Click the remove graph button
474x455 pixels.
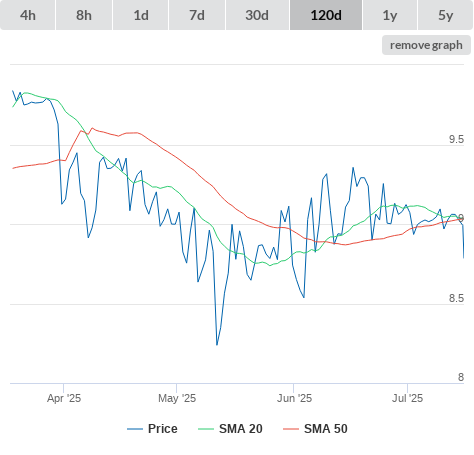(426, 45)
